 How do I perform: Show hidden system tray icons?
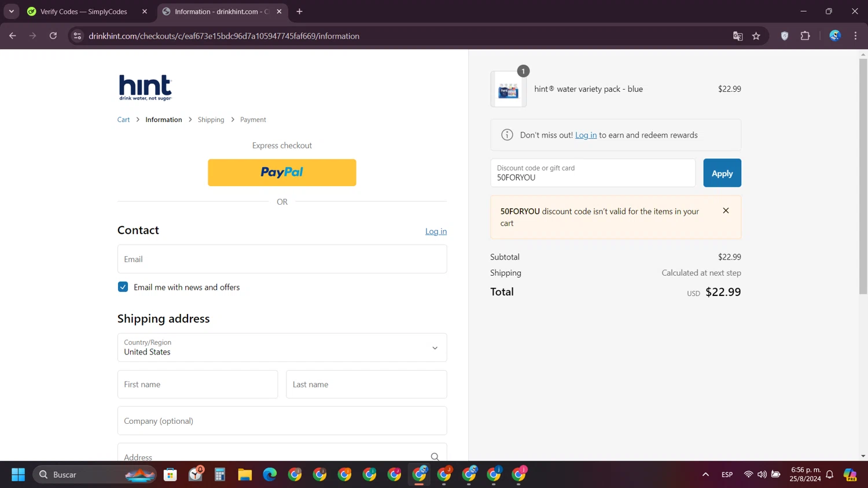[705, 475]
